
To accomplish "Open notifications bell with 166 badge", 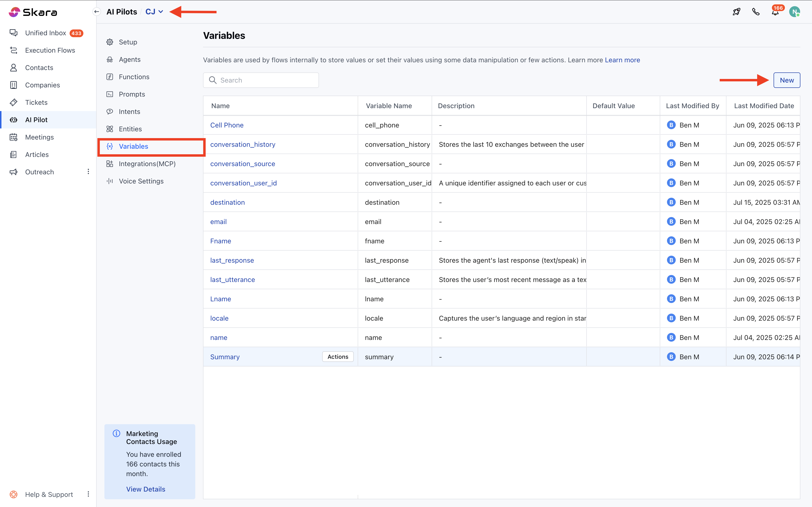I will point(775,12).
